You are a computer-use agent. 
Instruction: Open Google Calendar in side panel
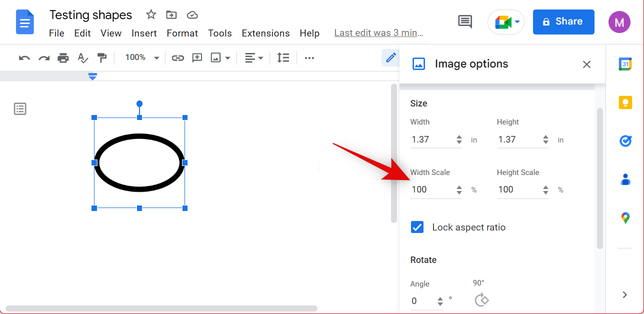[625, 64]
